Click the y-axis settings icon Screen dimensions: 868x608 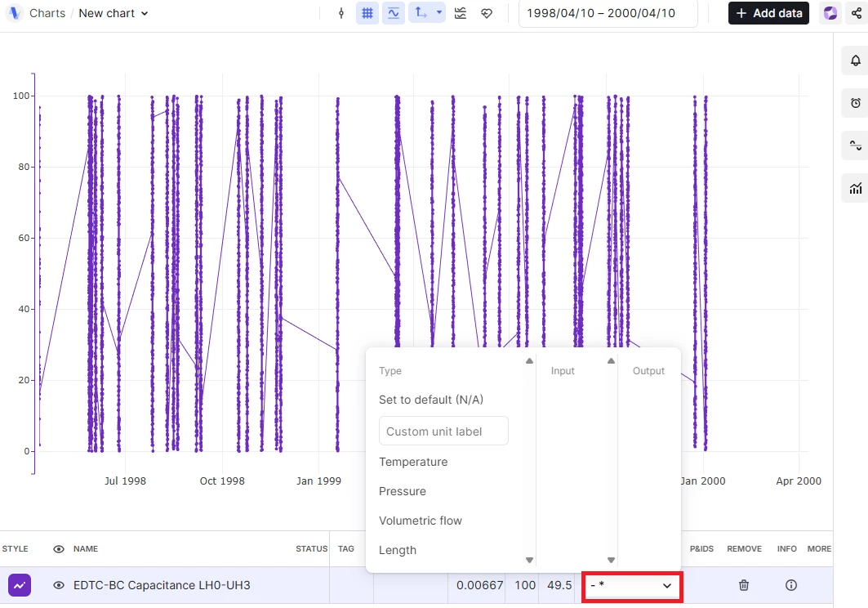pos(421,13)
